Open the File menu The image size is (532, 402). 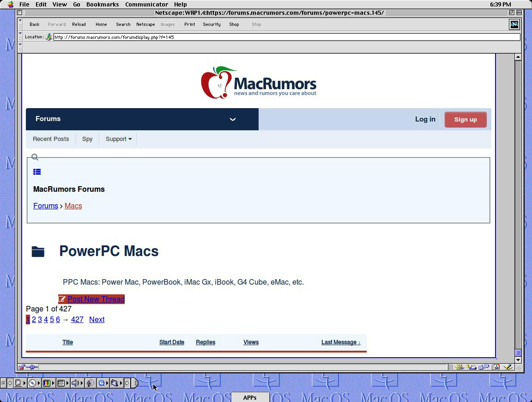(x=24, y=5)
